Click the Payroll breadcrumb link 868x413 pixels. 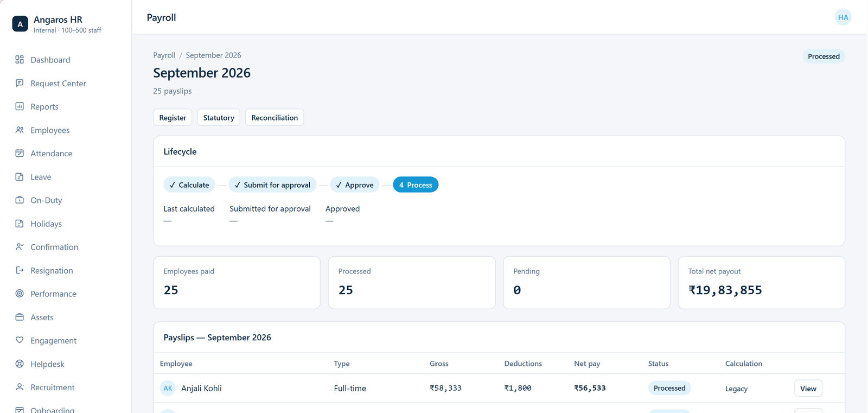coord(164,55)
